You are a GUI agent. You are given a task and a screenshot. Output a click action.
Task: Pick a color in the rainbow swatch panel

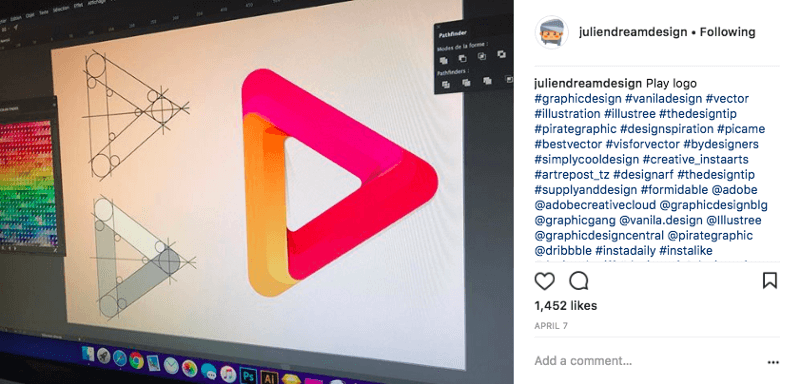tap(27, 183)
